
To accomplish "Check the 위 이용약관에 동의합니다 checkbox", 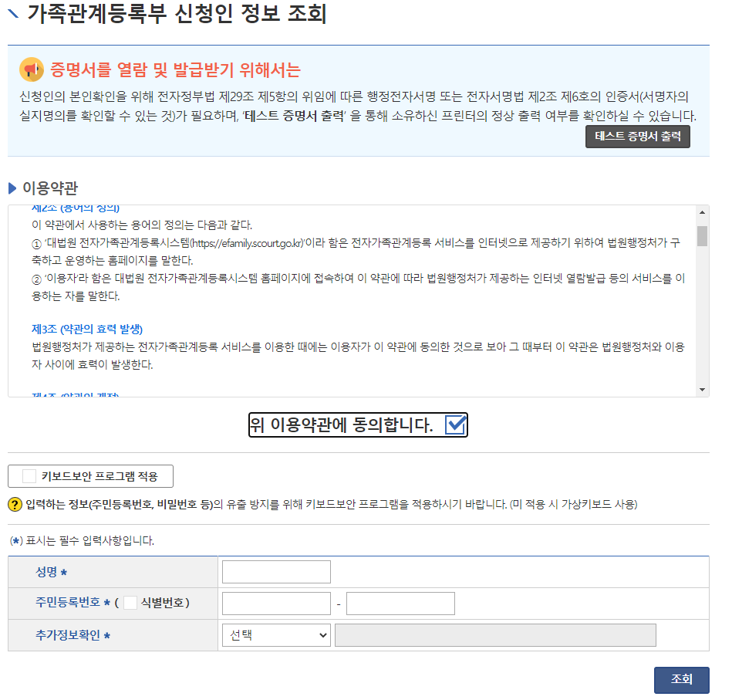I will [455, 424].
